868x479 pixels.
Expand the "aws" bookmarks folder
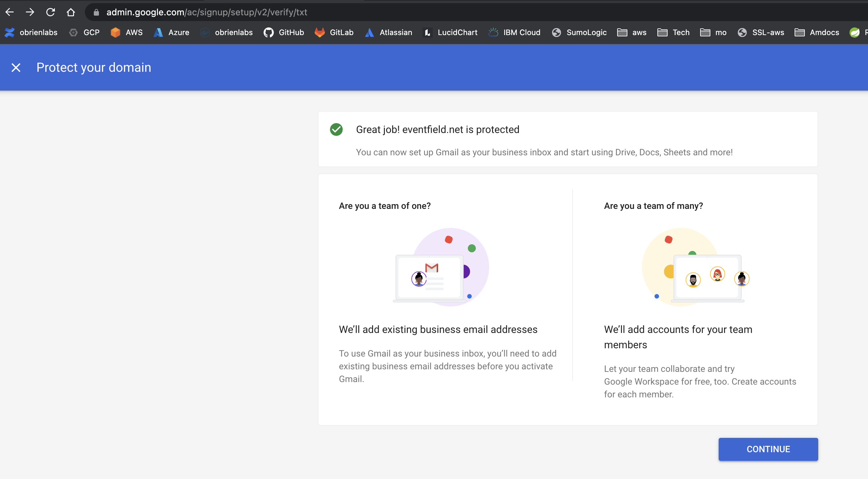pyautogui.click(x=632, y=32)
